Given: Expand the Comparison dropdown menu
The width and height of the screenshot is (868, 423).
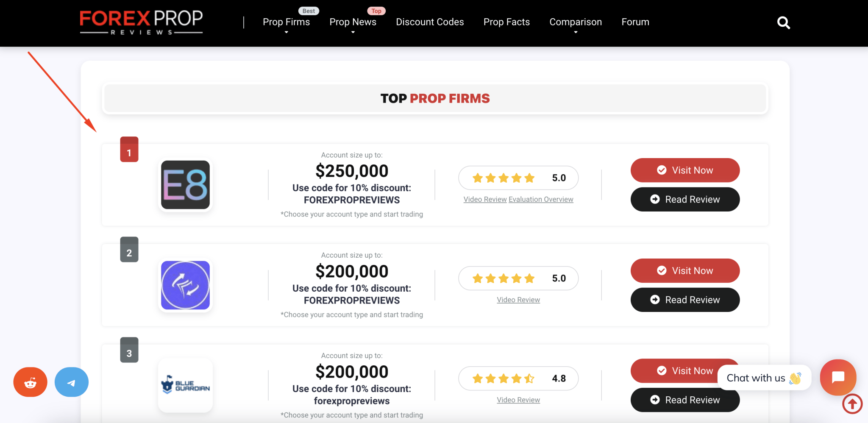Looking at the screenshot, I should coord(576,22).
